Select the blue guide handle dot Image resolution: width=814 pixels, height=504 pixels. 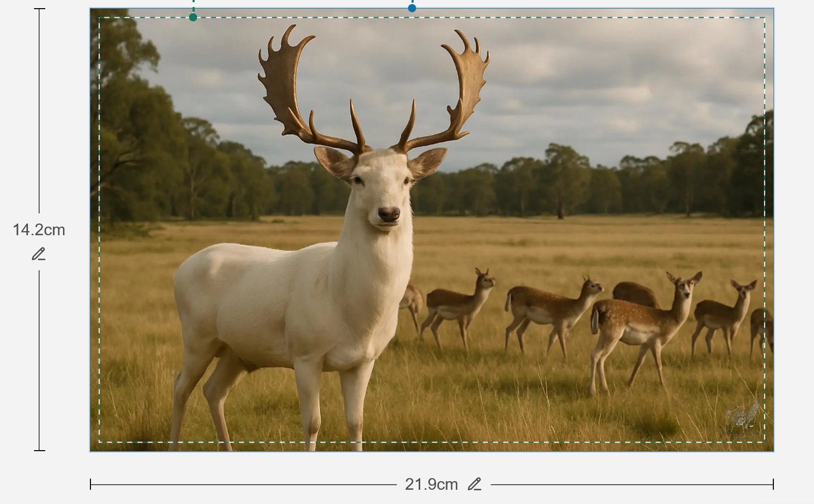click(x=412, y=8)
